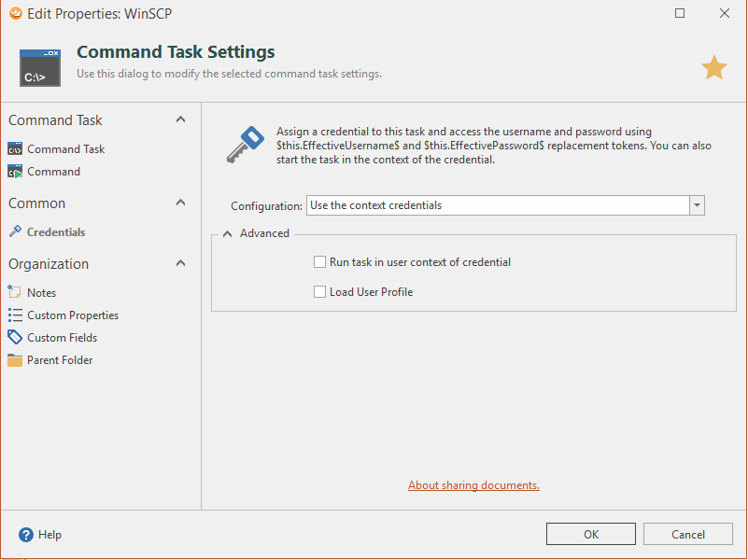Image resolution: width=748 pixels, height=560 pixels.
Task: Collapse the Organization sidebar group
Action: click(180, 263)
